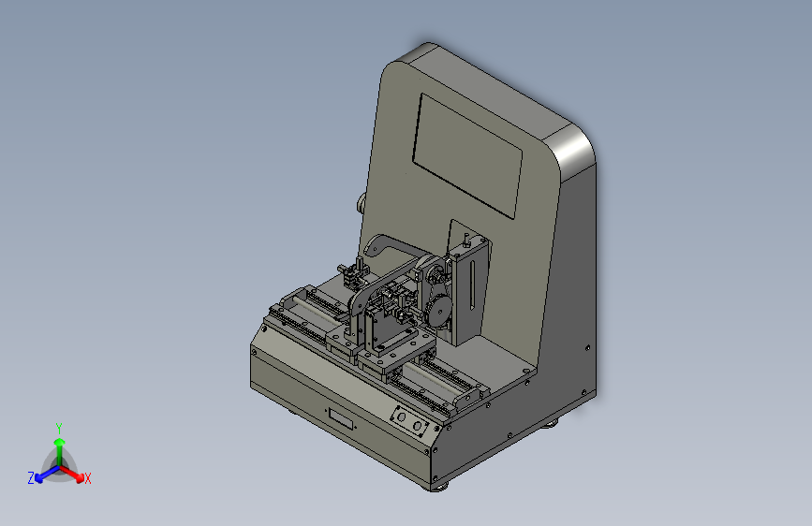Select the rectangular label cutout on the front base
Viewport: 812px width, 526px height.
341,418
